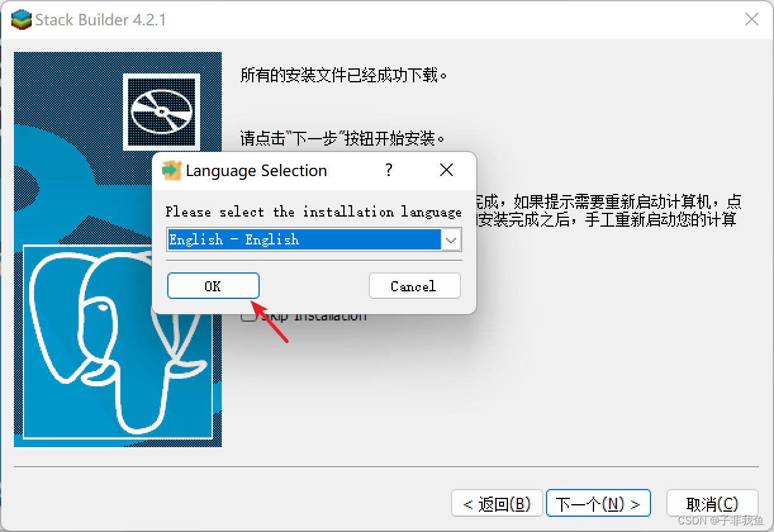
Task: Click the 下一个(N) next button
Action: coord(598,503)
